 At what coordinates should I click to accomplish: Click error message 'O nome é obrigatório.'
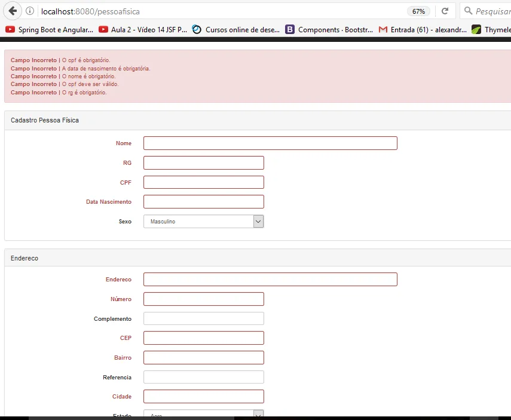[88, 76]
